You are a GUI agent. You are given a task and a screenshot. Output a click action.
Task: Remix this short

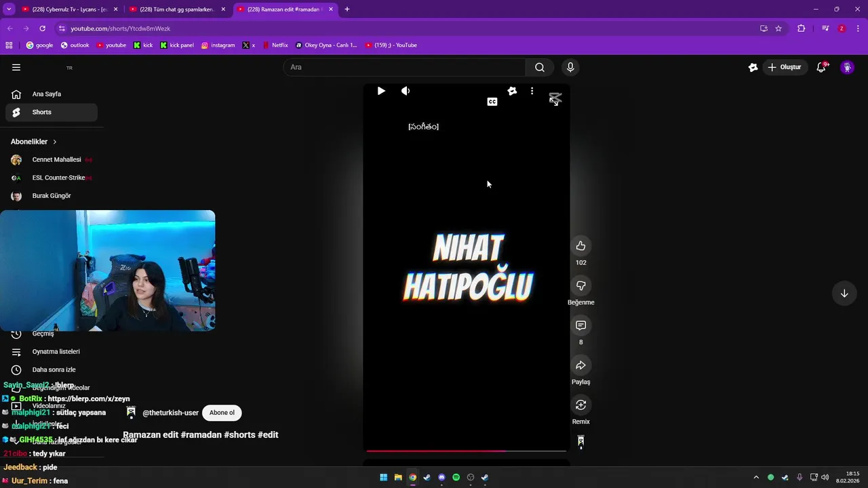580,405
